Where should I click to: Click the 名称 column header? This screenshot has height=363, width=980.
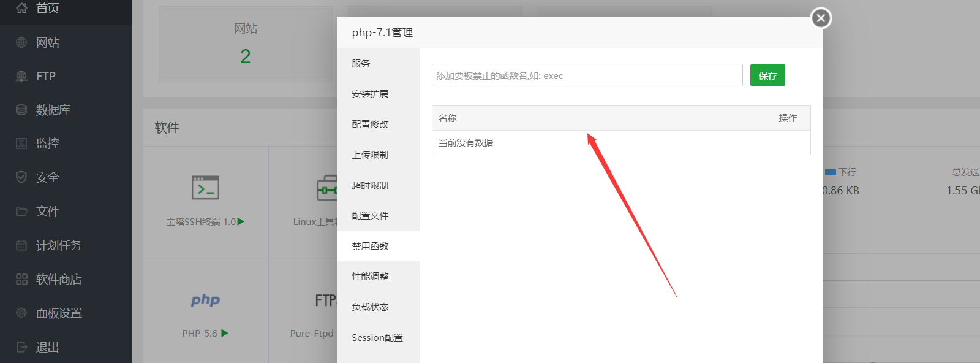click(447, 118)
